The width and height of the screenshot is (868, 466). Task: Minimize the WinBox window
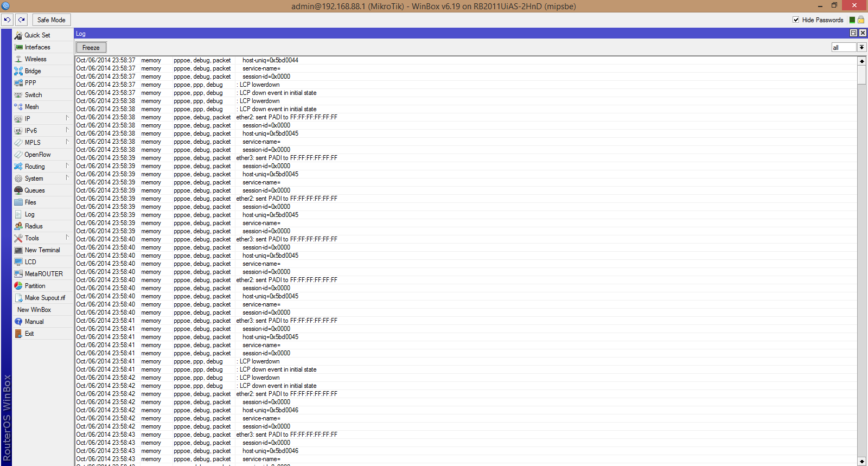(820, 6)
